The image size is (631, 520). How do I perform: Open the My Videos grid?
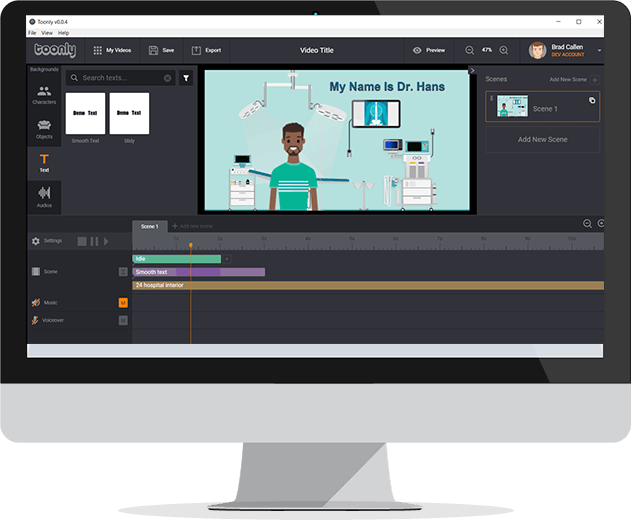click(112, 50)
